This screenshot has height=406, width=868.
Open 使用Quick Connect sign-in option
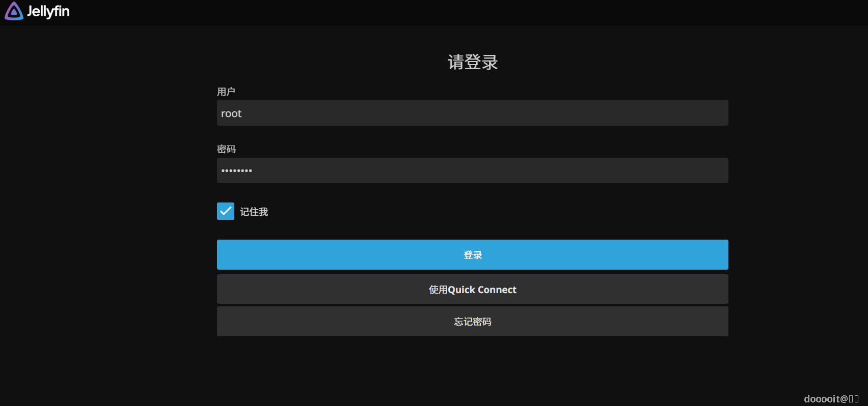point(472,289)
